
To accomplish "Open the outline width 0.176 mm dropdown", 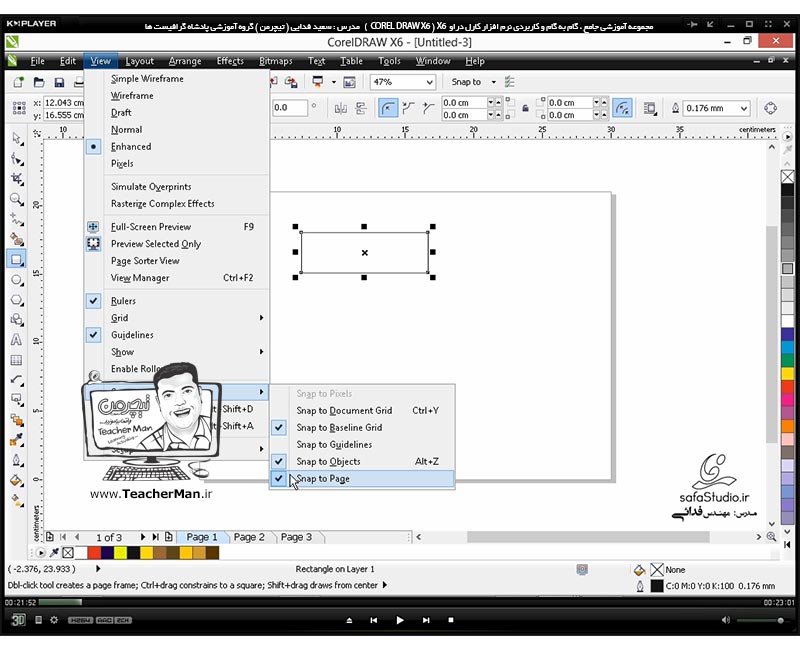I will 744,108.
